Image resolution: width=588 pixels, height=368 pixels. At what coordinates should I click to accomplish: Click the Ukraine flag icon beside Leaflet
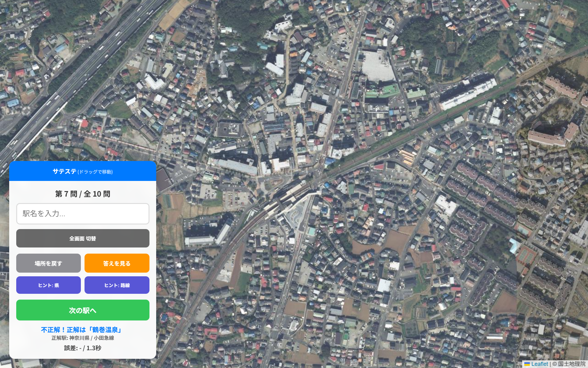(x=527, y=364)
